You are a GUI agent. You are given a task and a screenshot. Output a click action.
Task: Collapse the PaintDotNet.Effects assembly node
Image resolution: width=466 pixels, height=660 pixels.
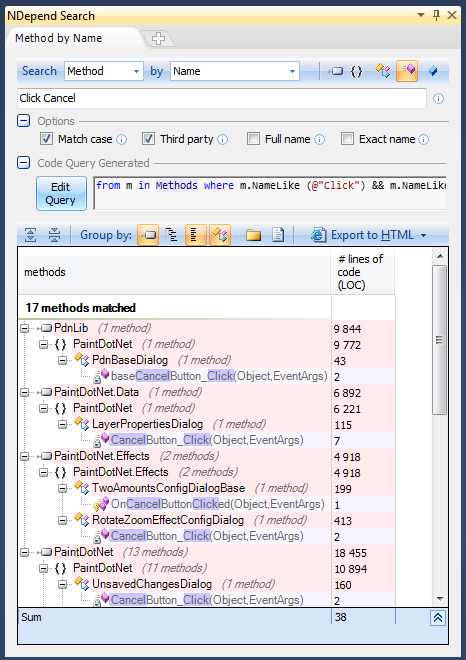24,456
